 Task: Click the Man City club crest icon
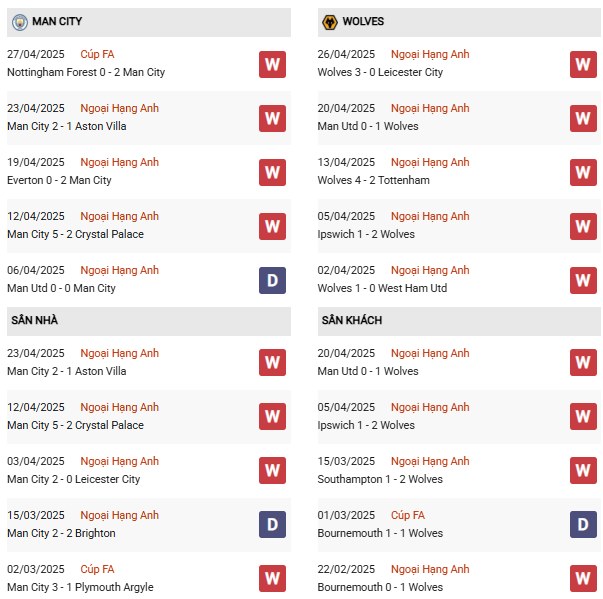pos(20,22)
